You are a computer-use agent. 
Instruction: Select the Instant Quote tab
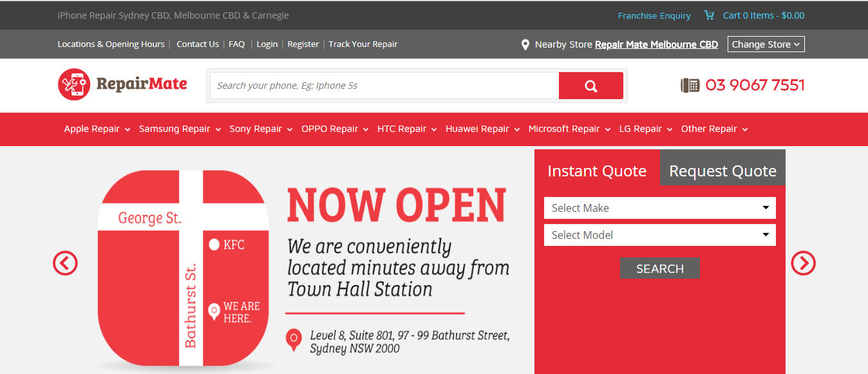coord(597,171)
